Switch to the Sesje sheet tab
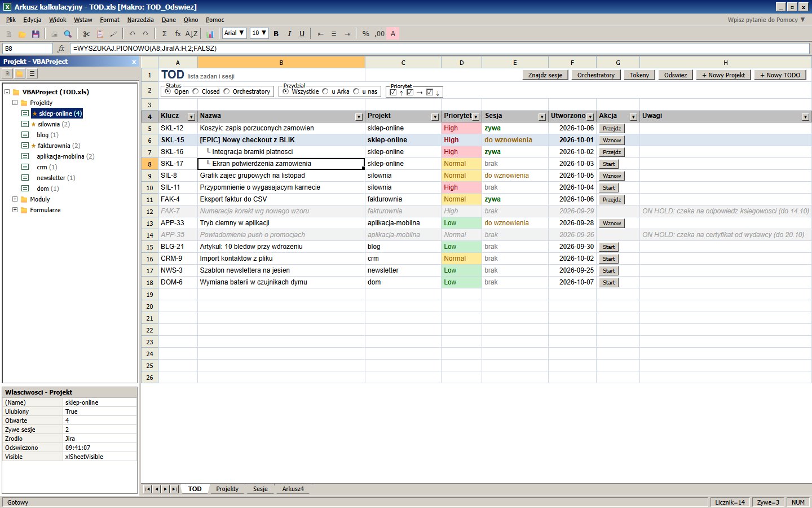 261,489
